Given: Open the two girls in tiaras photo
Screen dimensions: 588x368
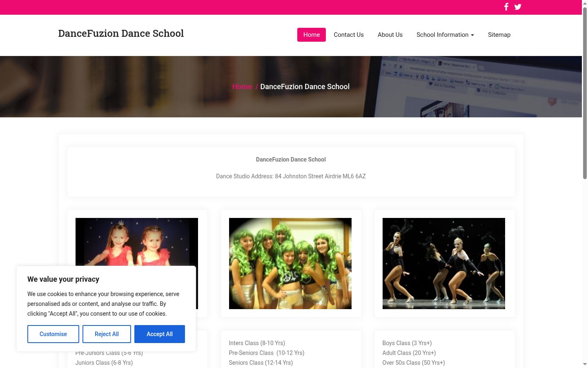Looking at the screenshot, I should (x=137, y=242).
